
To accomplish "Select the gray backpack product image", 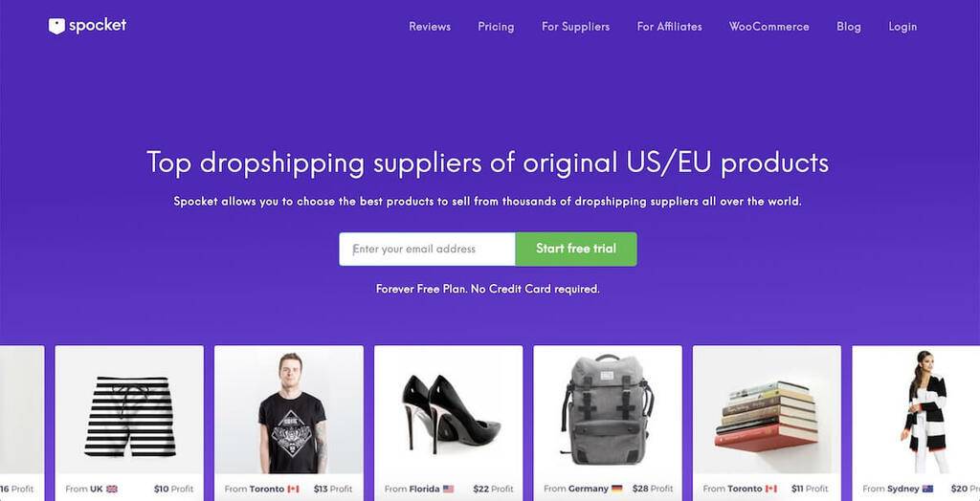I will pyautogui.click(x=608, y=409).
